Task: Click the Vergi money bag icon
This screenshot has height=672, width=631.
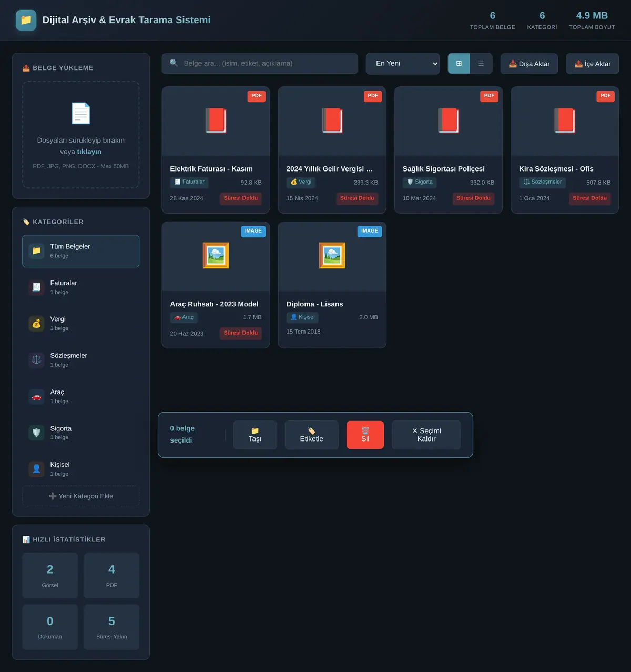Action: point(36,323)
